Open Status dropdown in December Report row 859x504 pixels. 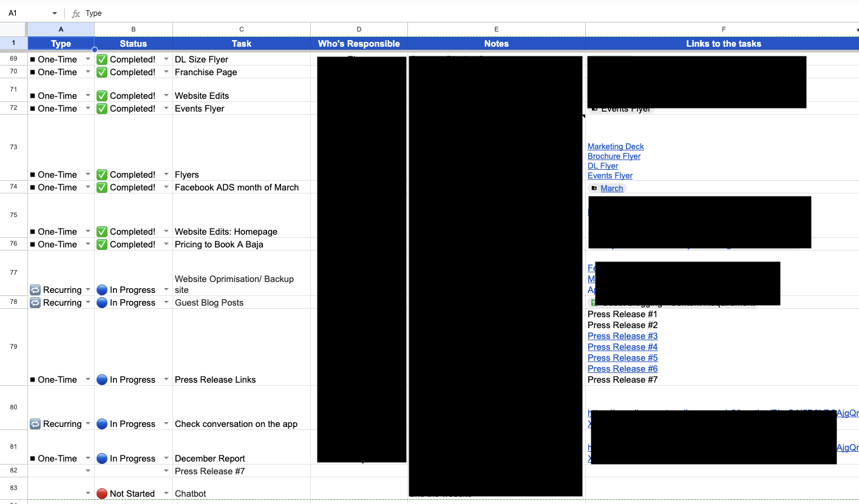pos(166,459)
